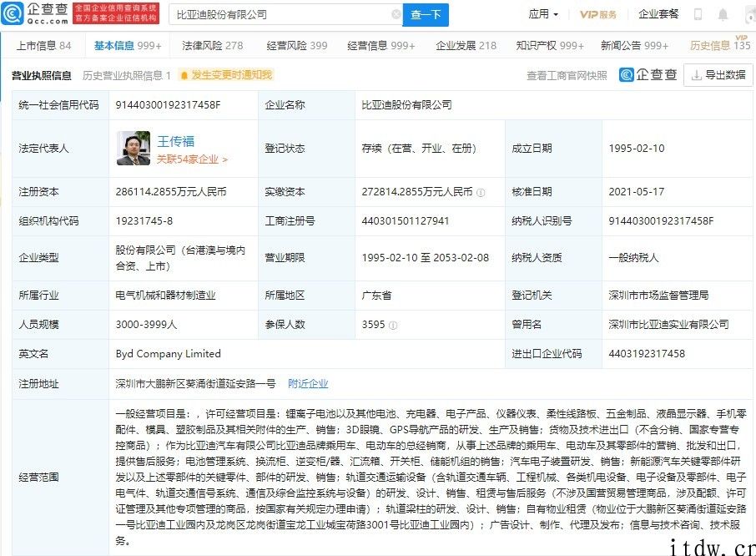This screenshot has height=556, width=756.
Task: Switch to 上市信息 84 tab
Action: tap(43, 46)
